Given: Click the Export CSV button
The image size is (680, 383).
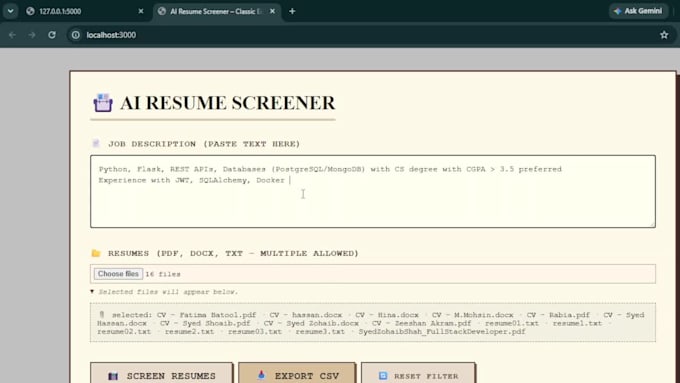Looking at the screenshot, I should [297, 374].
